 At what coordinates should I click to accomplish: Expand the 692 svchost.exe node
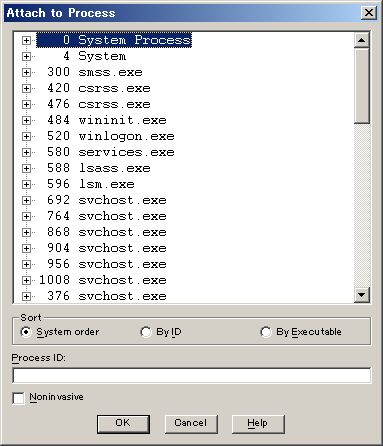pyautogui.click(x=26, y=200)
